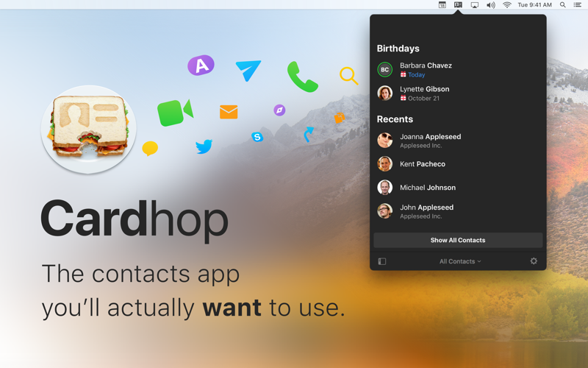
Task: Click Joanna Appleseed's avatar photo
Action: [384, 141]
